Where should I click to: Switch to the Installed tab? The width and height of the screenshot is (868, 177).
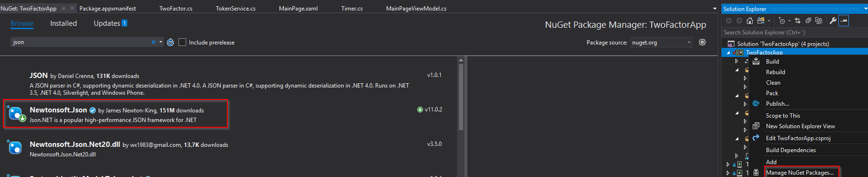tap(64, 23)
